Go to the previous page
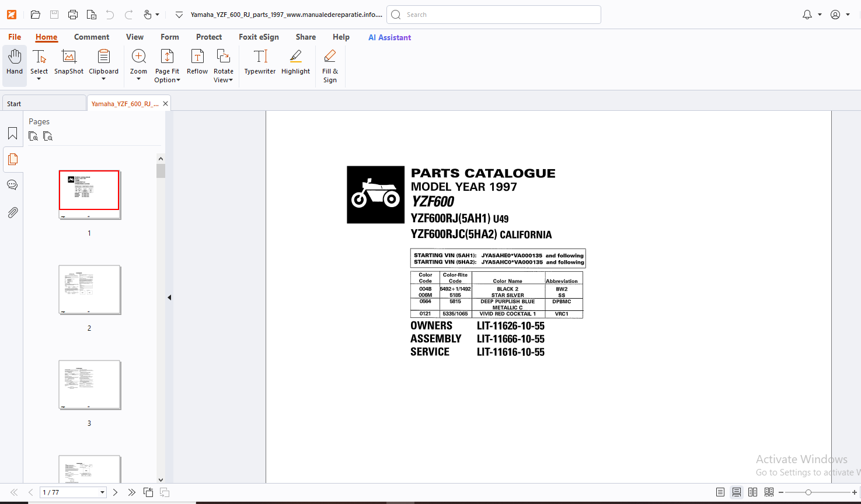861x504 pixels. [30, 492]
